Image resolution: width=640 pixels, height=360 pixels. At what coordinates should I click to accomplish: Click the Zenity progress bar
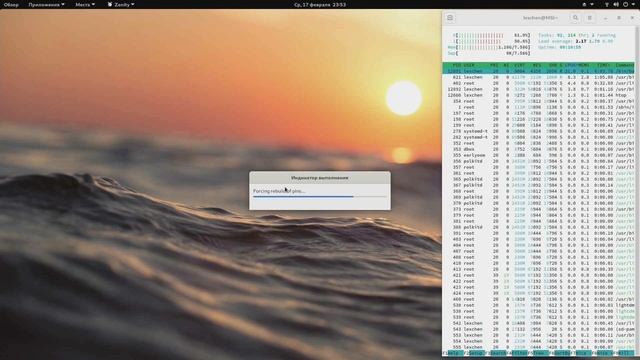pos(320,196)
